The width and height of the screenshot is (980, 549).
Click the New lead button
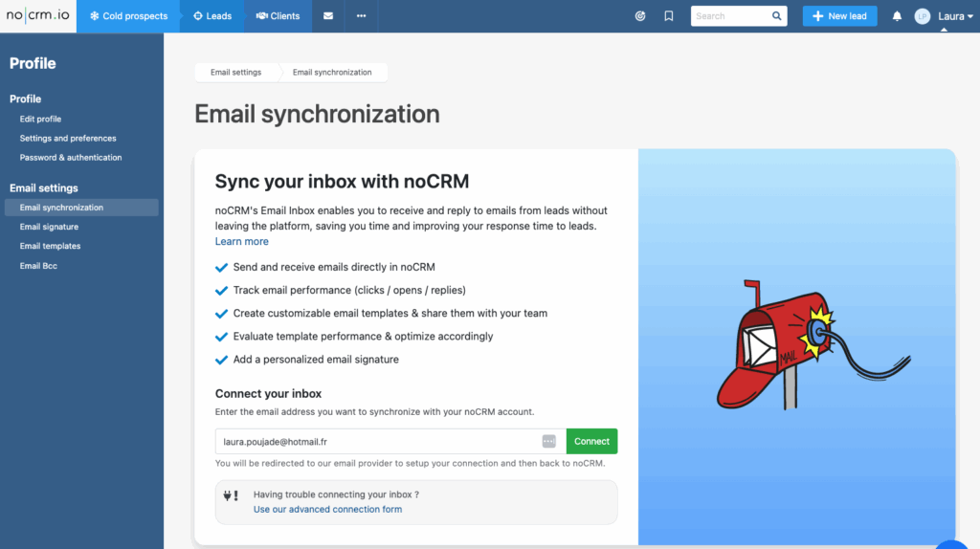[839, 16]
